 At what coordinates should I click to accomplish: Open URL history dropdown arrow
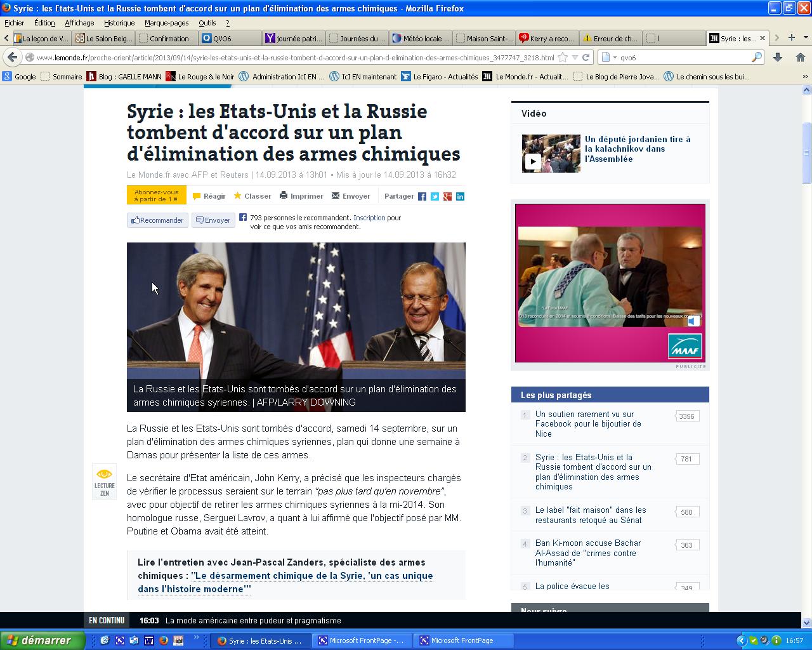575,57
